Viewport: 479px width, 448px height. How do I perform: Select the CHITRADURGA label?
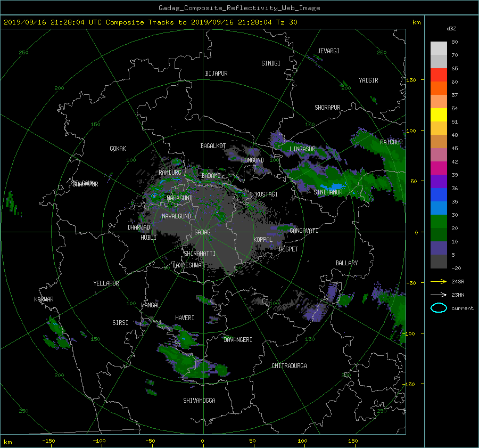pos(290,366)
